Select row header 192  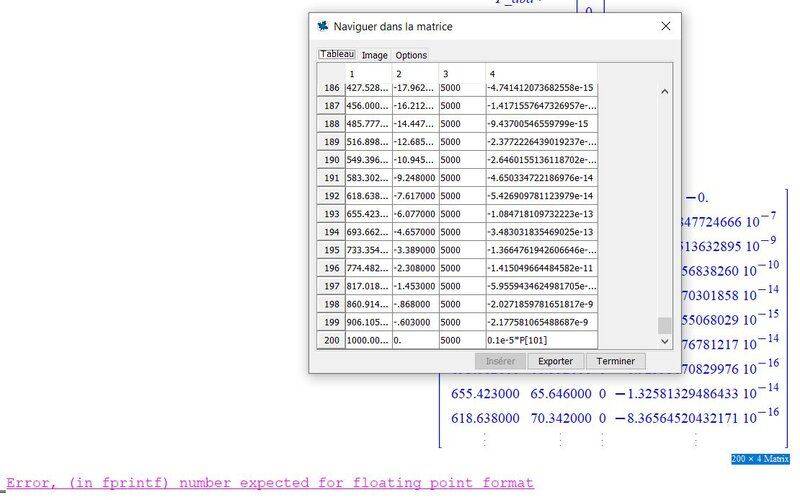coord(331,196)
